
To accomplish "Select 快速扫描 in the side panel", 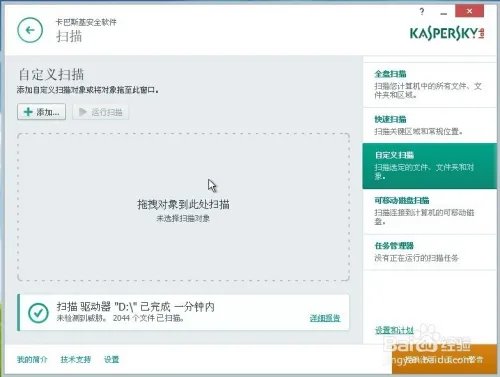I will tap(429, 125).
